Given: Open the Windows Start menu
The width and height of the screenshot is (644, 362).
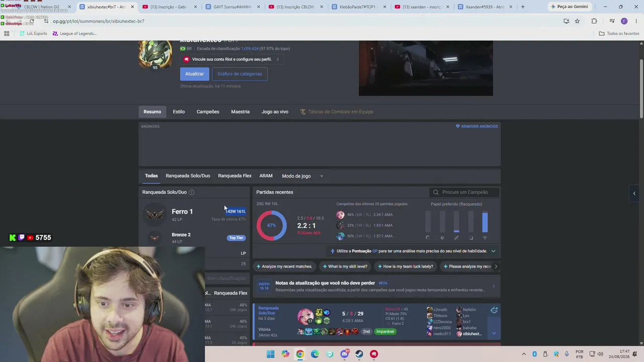Looking at the screenshot, I should point(271,354).
